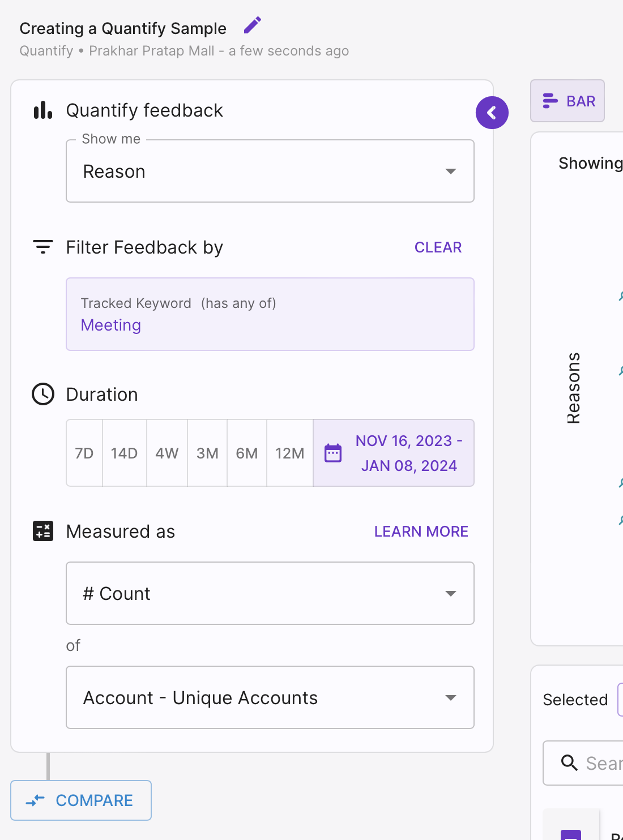This screenshot has width=623, height=840.
Task: Click the search magnifier icon
Action: (x=569, y=763)
